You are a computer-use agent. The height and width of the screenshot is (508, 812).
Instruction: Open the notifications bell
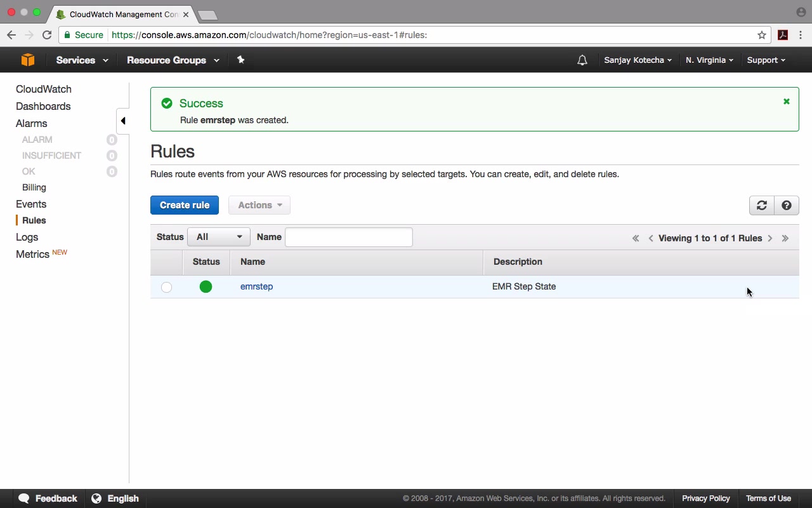(582, 60)
